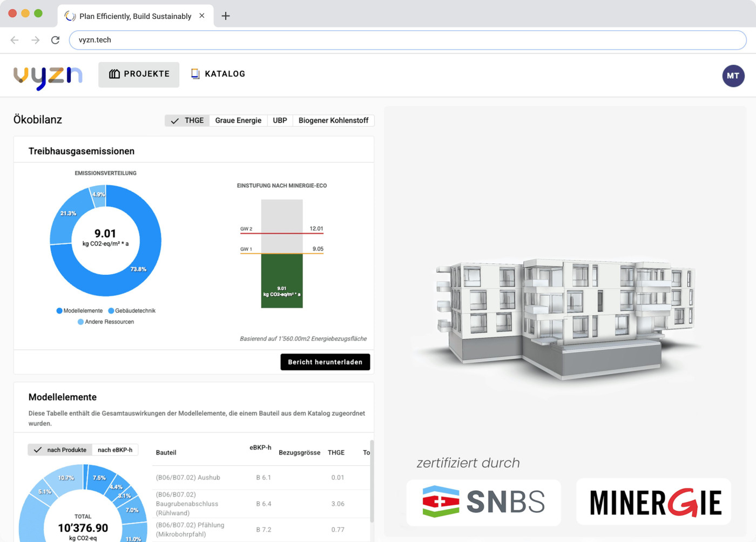Image resolution: width=756 pixels, height=542 pixels.
Task: Reload the vyzn.tech page
Action: click(x=55, y=40)
